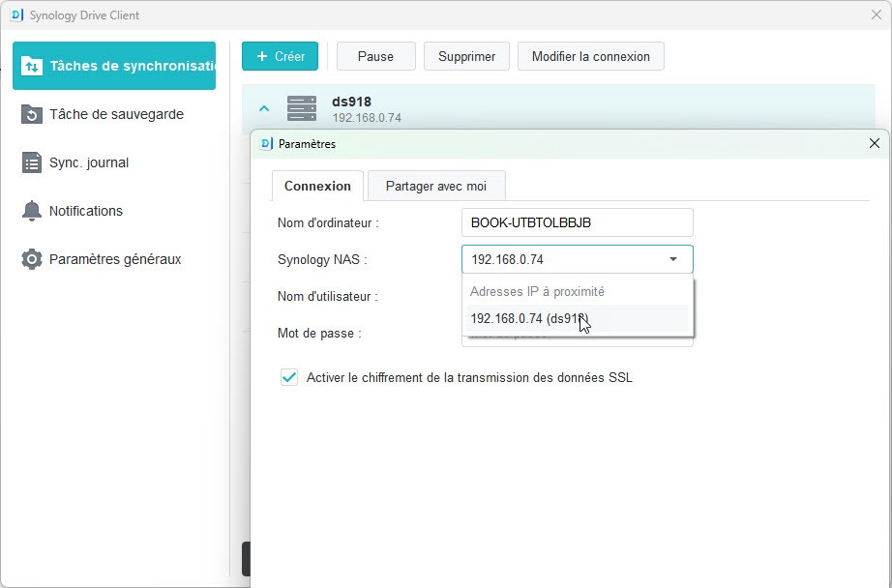Collapse the ds918 server entry chevron
This screenshot has width=892, height=588.
[x=264, y=108]
